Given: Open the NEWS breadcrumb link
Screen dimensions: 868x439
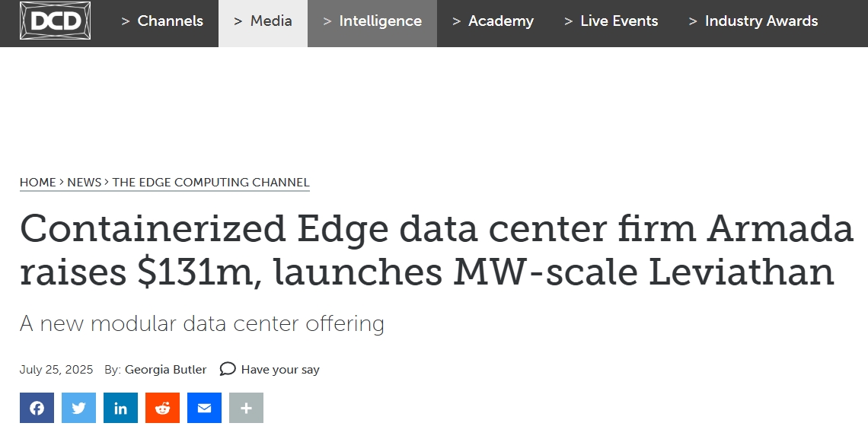Looking at the screenshot, I should click(x=85, y=183).
